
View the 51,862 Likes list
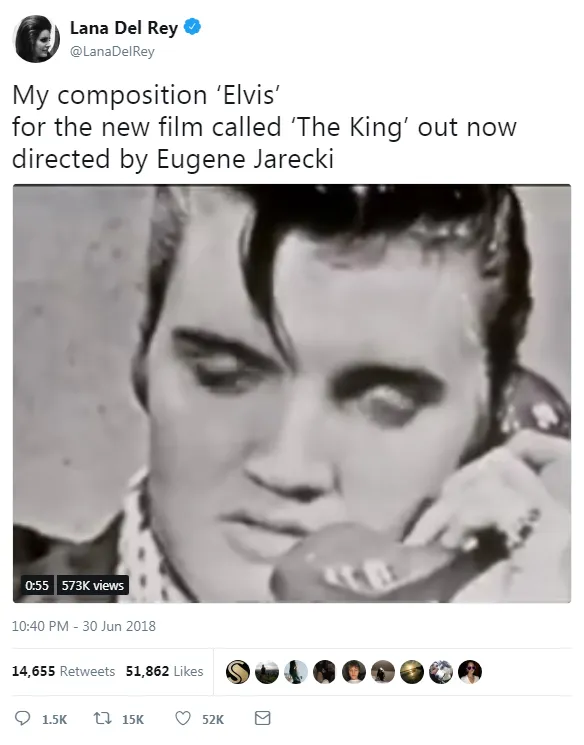coord(164,671)
